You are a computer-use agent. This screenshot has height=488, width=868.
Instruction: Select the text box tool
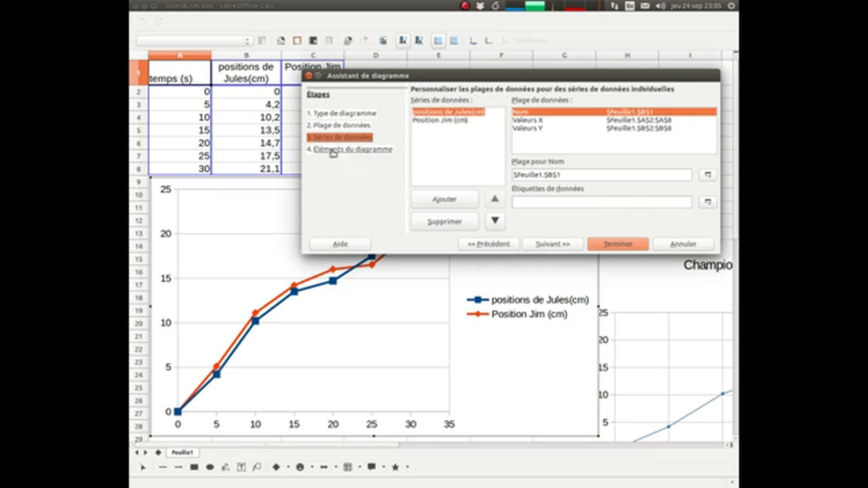coord(242,467)
